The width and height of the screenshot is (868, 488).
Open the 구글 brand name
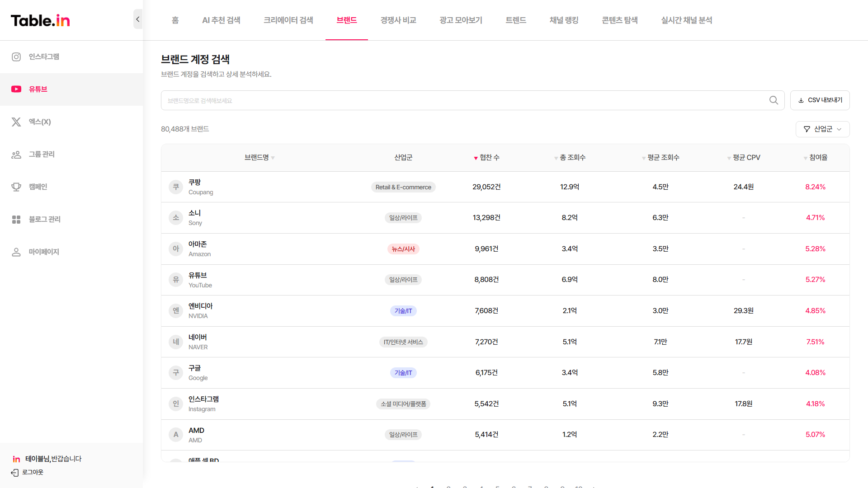194,368
